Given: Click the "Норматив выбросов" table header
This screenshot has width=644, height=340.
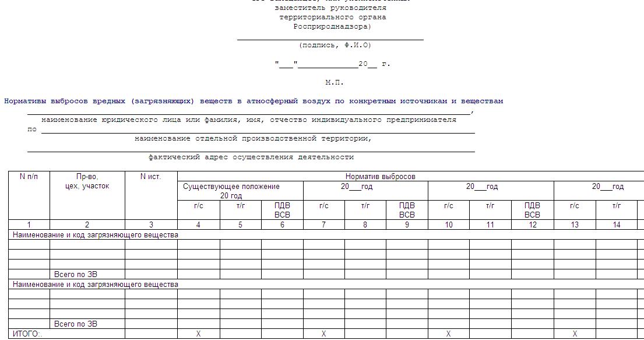Looking at the screenshot, I should [x=380, y=177].
